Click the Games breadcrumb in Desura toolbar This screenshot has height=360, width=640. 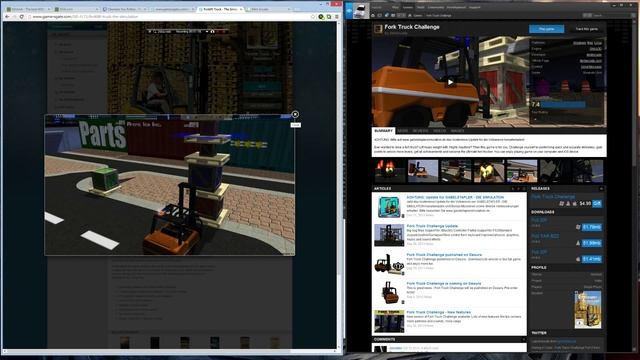coord(418,16)
